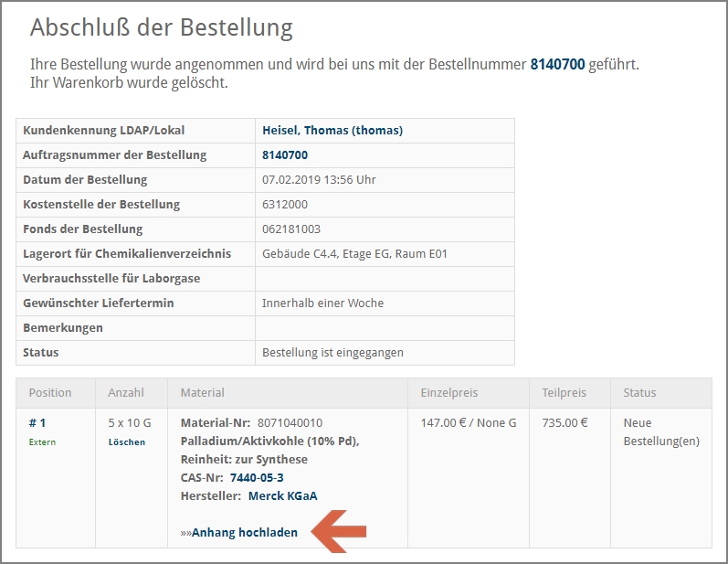The width and height of the screenshot is (728, 564).
Task: Click the delivery value Innerhalb einer Woche
Action: tap(323, 303)
